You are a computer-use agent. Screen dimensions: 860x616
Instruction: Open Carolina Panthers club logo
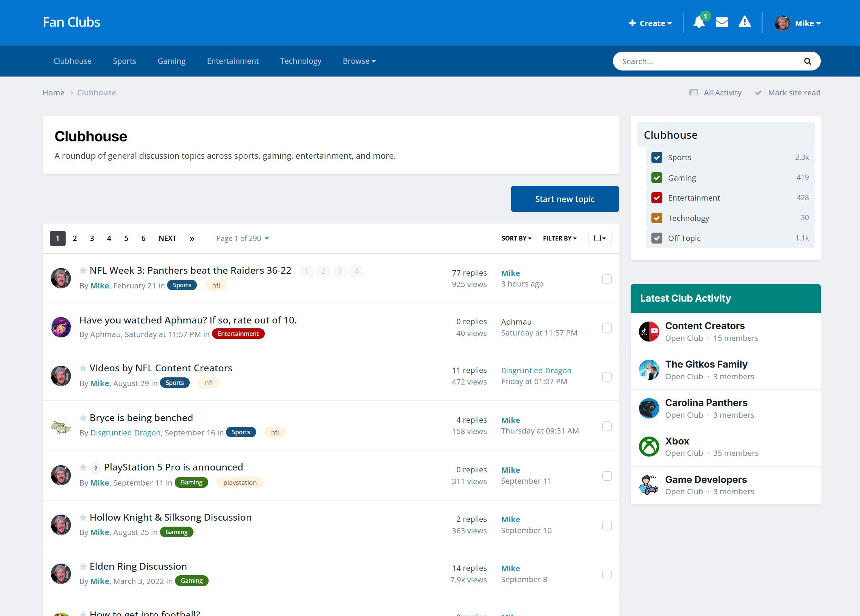649,408
